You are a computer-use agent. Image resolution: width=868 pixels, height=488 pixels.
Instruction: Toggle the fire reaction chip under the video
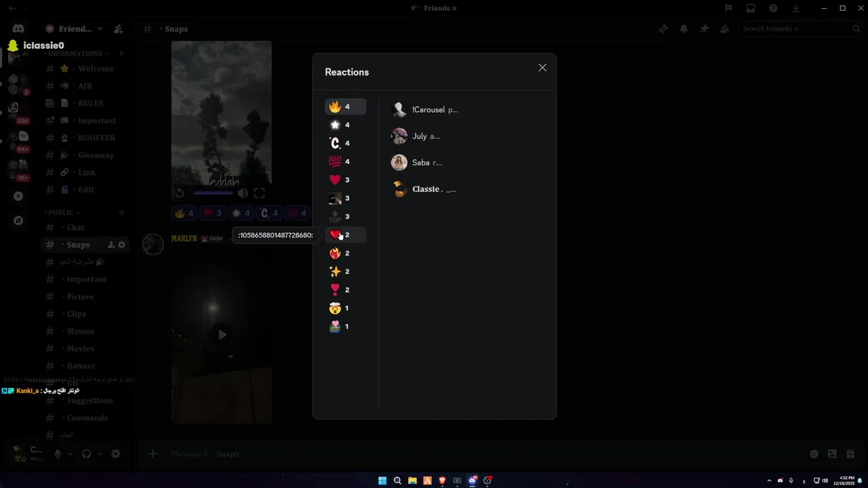pos(184,213)
